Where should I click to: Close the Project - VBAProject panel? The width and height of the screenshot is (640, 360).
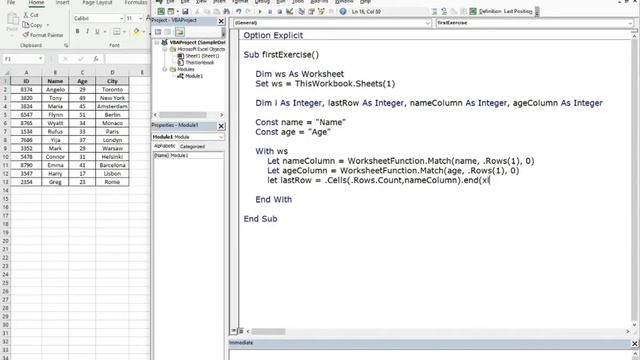[x=221, y=21]
